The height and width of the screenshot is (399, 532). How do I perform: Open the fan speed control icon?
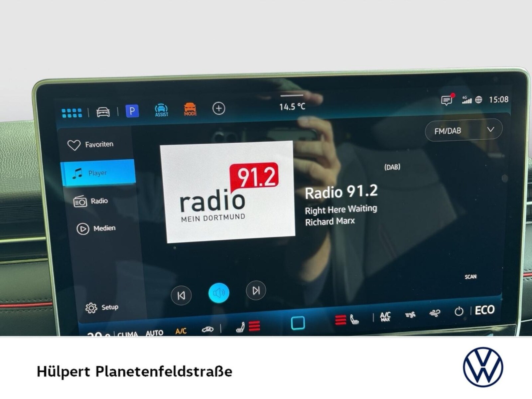411,315
